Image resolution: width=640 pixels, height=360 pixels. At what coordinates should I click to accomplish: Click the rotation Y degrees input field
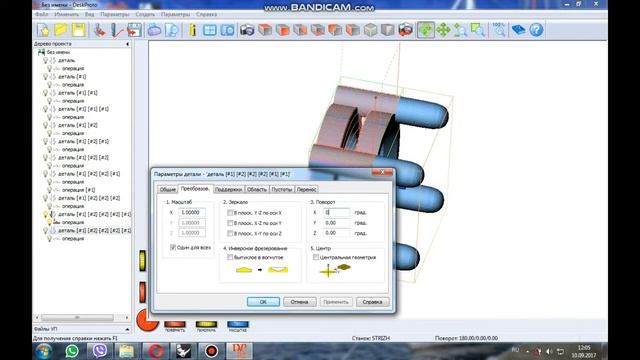337,223
